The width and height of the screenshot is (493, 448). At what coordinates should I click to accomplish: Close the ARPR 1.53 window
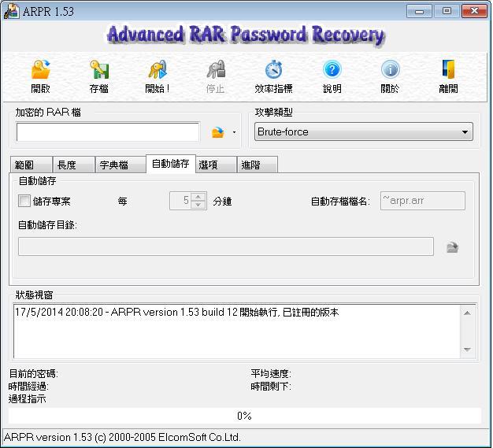(x=474, y=11)
